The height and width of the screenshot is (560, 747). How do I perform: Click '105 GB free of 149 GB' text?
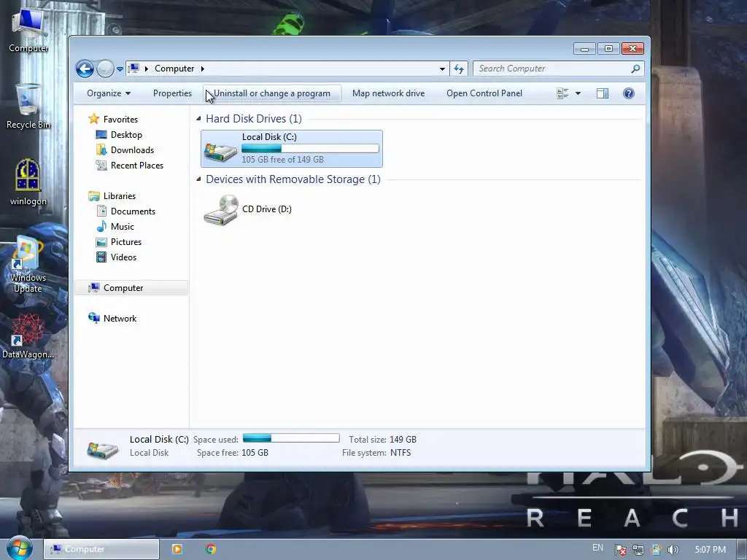point(282,160)
